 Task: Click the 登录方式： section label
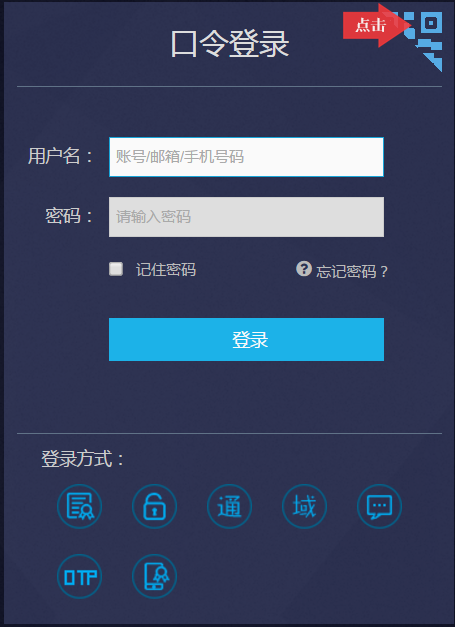click(83, 459)
